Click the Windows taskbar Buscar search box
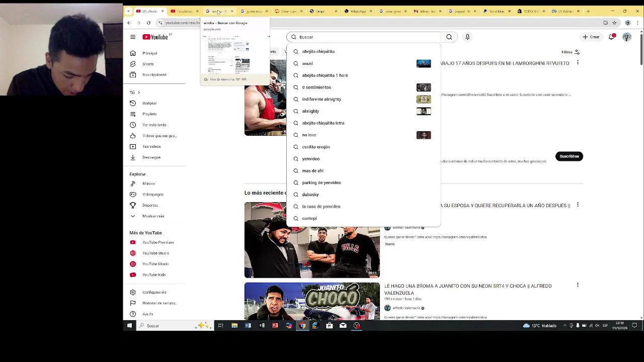644x362 pixels. pyautogui.click(x=175, y=325)
